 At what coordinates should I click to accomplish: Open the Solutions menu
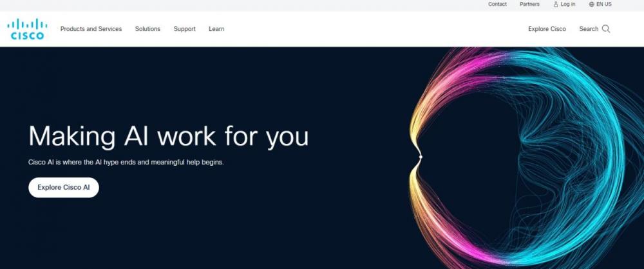148,29
